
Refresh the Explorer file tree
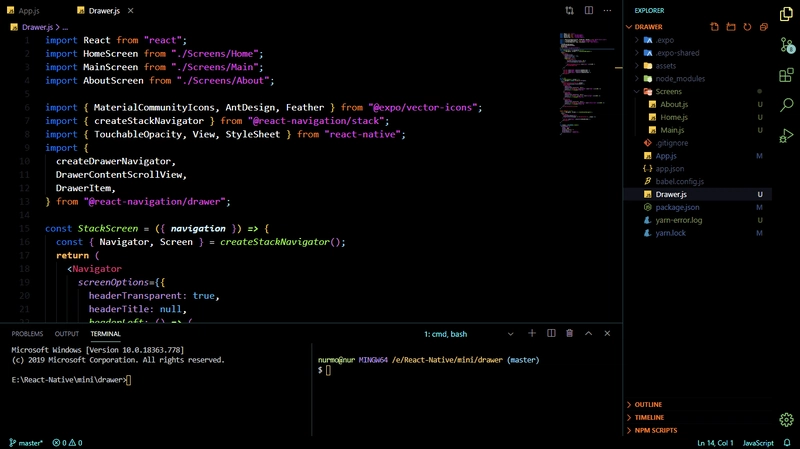pyautogui.click(x=747, y=27)
